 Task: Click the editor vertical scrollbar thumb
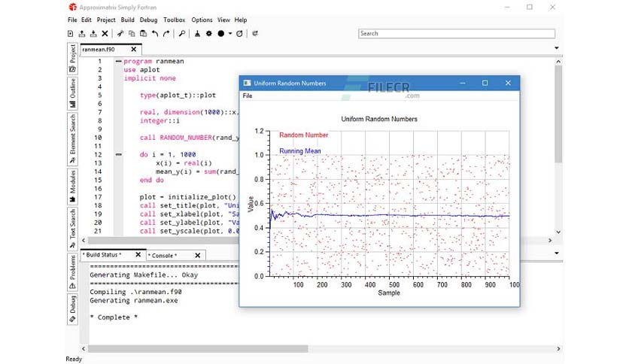coord(558,114)
